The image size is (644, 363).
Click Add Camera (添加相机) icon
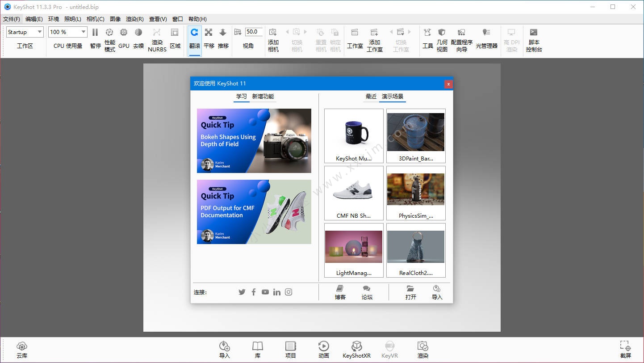coord(273,32)
